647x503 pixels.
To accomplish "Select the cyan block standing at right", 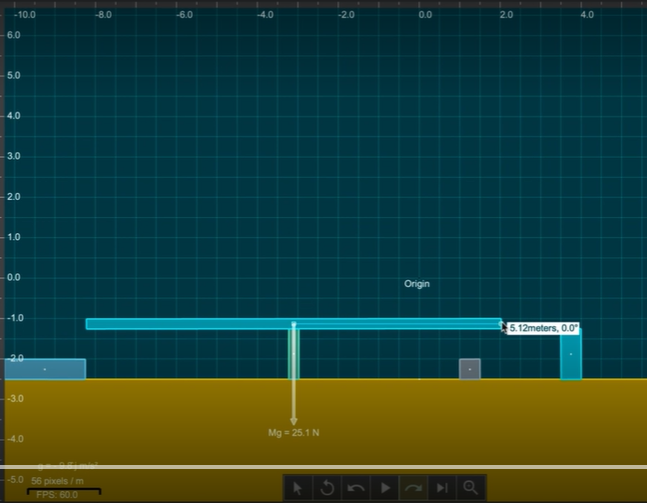I will (x=571, y=354).
